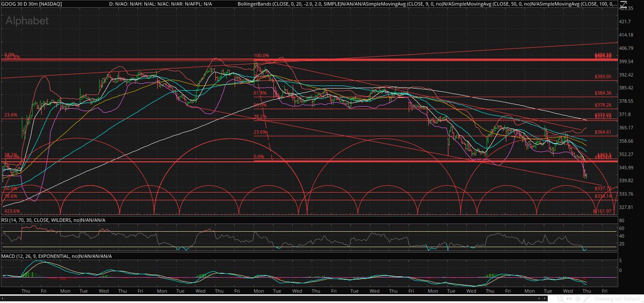Select the $393.05 Fibonacci price label
Screen dimensions: 644x303
[x=603, y=77]
